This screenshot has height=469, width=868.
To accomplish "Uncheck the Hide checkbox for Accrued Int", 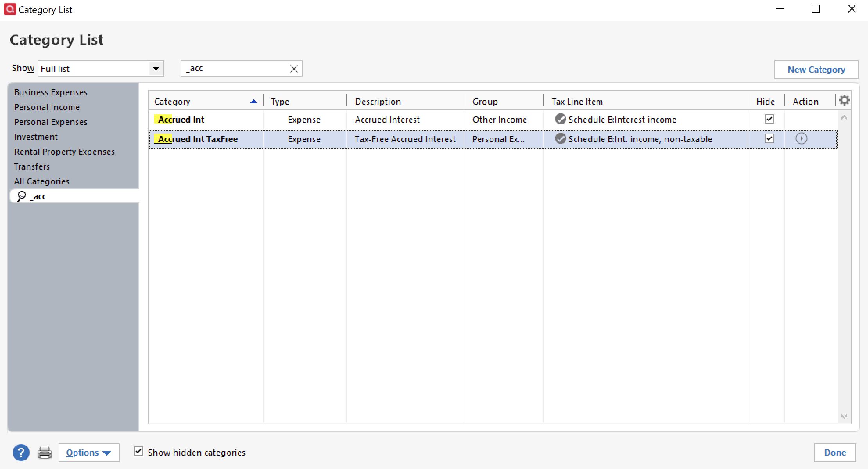I will (x=769, y=119).
